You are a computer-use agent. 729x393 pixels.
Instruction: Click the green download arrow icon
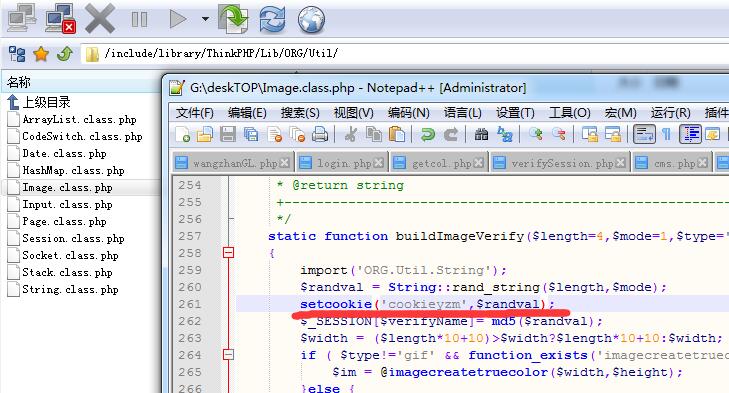pyautogui.click(x=233, y=19)
